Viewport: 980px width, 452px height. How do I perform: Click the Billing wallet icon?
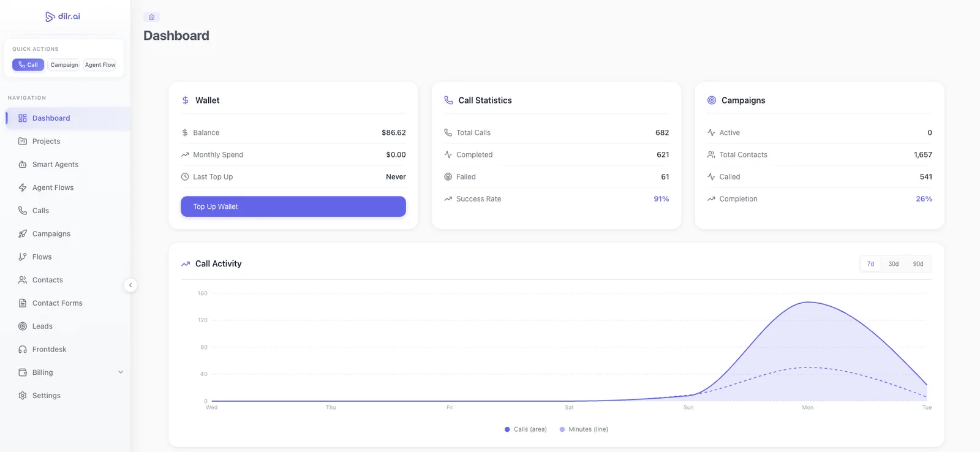click(23, 372)
